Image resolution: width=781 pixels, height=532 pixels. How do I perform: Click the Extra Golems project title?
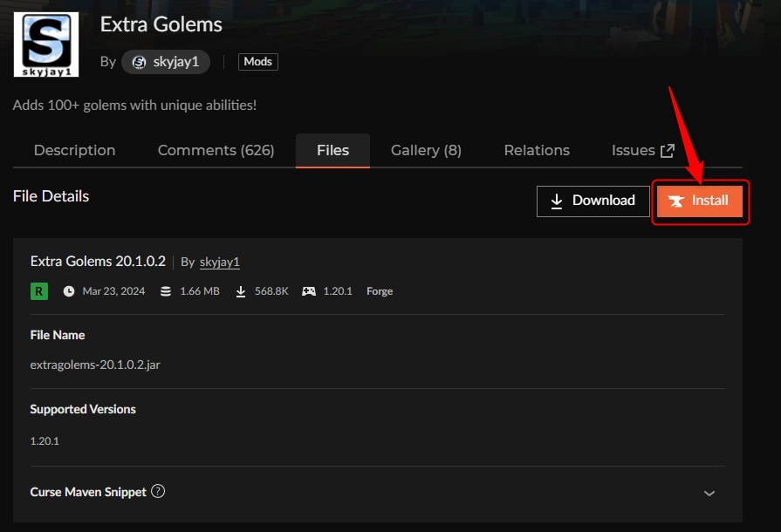click(x=161, y=24)
